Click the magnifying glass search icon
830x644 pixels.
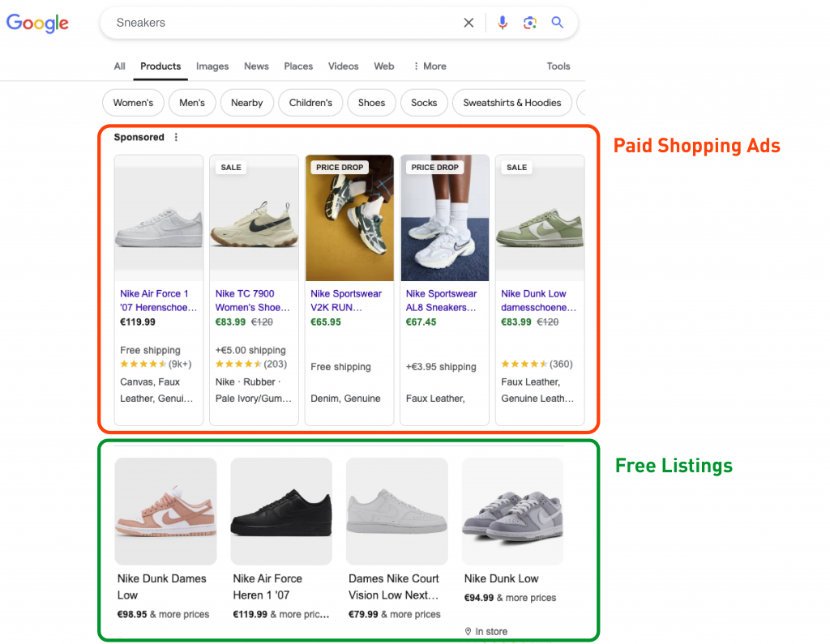coord(558,22)
